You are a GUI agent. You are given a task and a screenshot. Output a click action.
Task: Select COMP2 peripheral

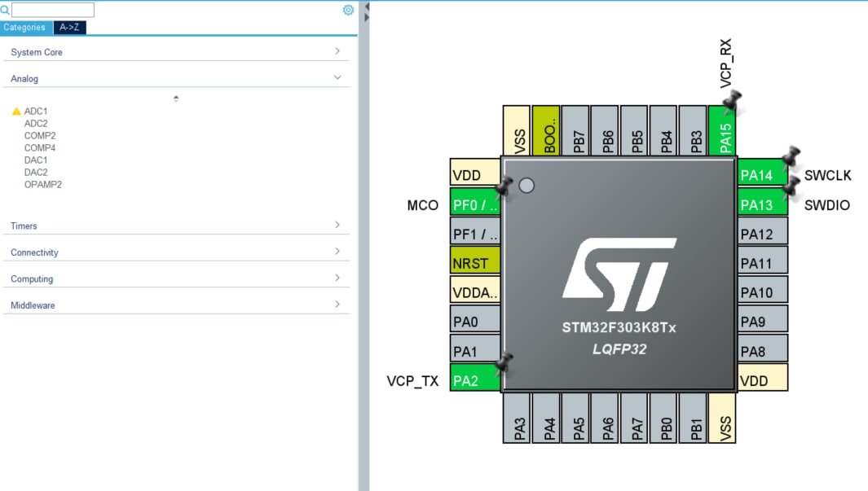pyautogui.click(x=40, y=135)
